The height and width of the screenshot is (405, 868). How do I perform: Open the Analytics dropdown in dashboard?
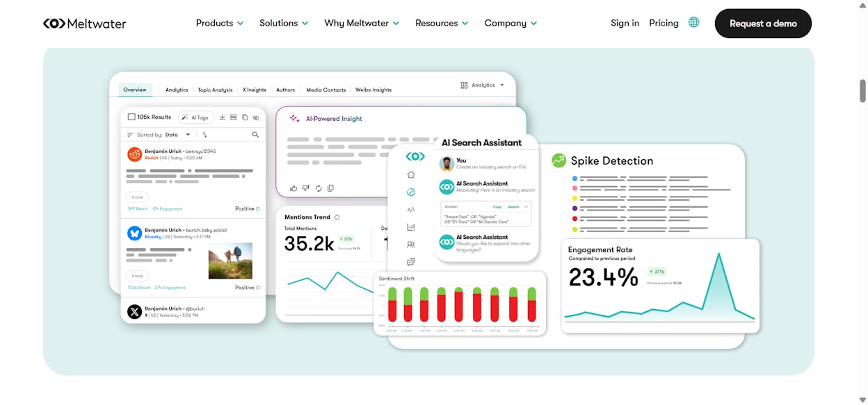pos(482,85)
